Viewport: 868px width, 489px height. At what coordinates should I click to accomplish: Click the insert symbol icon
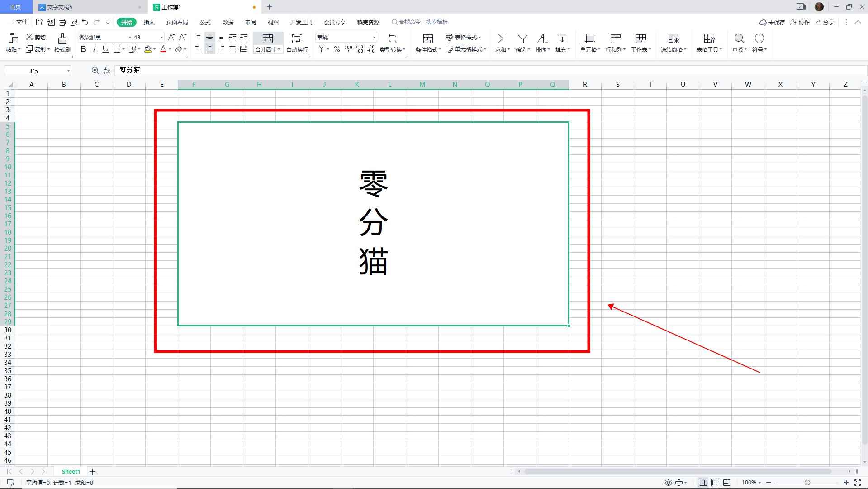pyautogui.click(x=759, y=43)
